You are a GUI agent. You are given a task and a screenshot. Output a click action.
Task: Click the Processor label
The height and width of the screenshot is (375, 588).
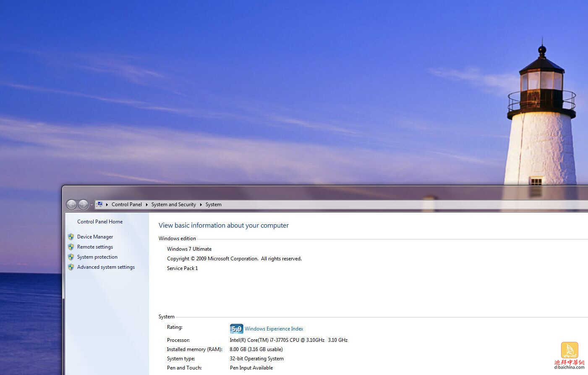click(x=178, y=340)
